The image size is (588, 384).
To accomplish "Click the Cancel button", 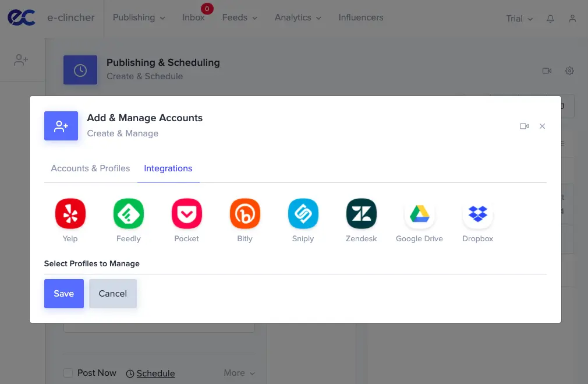I will click(x=112, y=294).
